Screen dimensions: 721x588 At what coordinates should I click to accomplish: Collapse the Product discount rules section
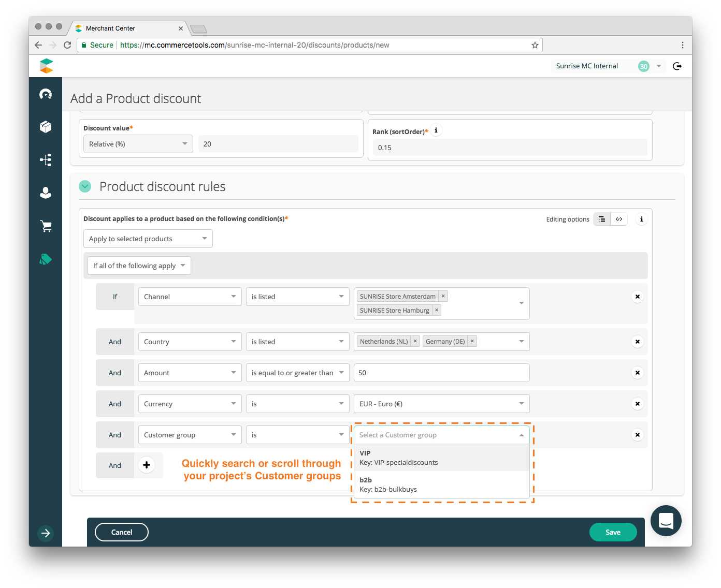(85, 186)
